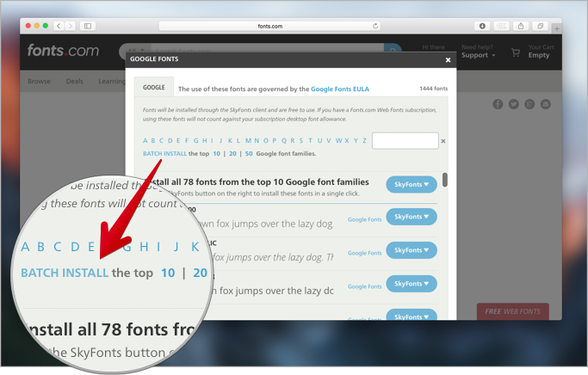
Task: Filter fonts by letter C
Action: (x=161, y=141)
